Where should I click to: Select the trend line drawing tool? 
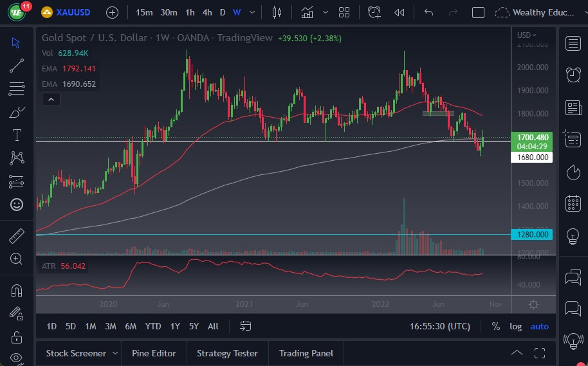17,65
